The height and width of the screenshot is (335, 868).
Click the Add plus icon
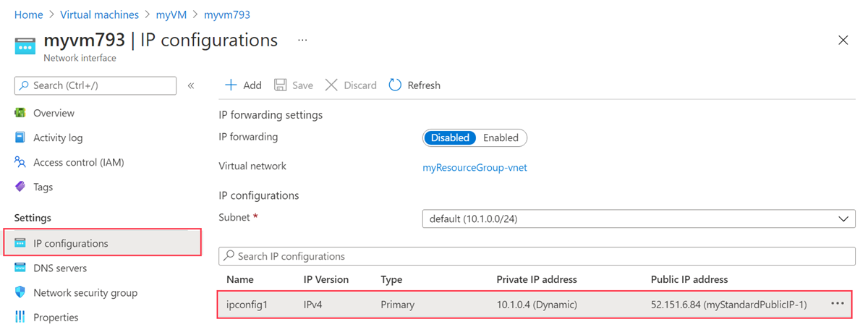click(x=231, y=85)
